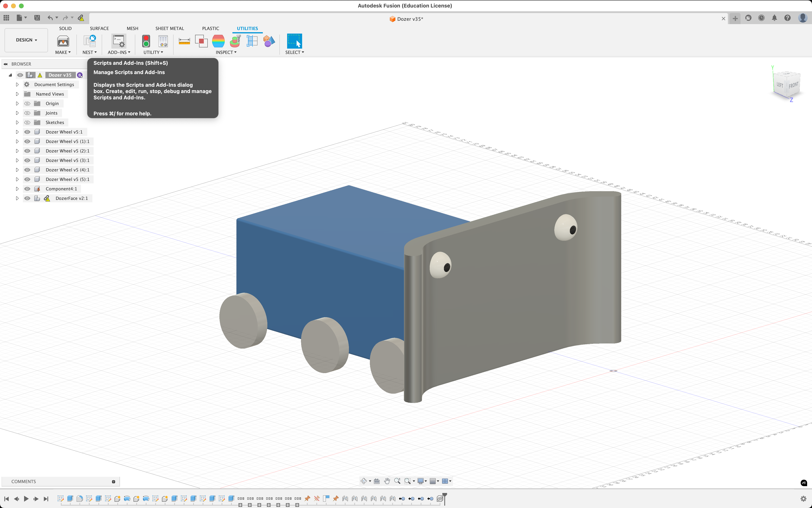The height and width of the screenshot is (508, 812).
Task: Open the notifications bell
Action: [x=774, y=18]
